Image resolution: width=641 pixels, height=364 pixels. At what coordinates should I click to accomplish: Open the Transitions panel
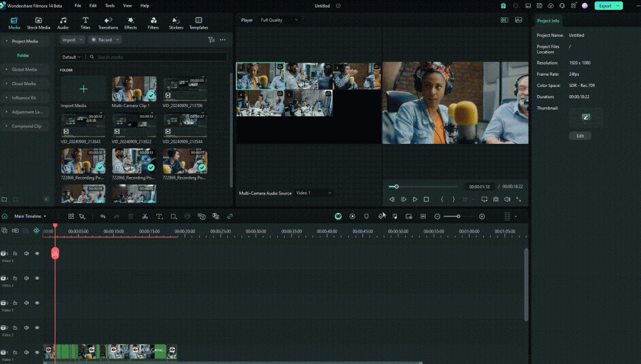pyautogui.click(x=108, y=23)
